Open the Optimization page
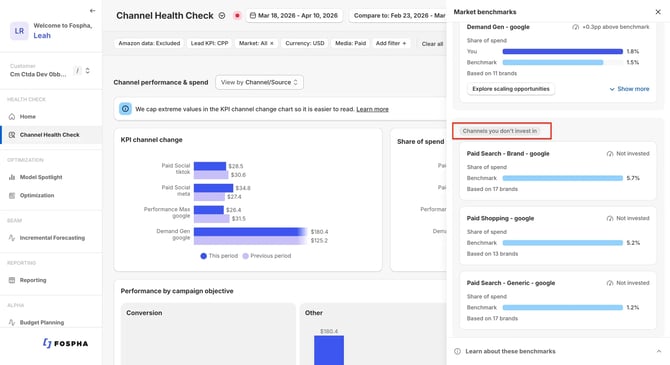 [x=37, y=195]
